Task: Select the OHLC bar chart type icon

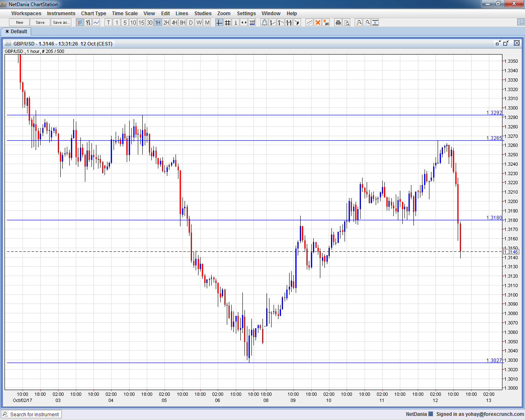Action: 88,23
